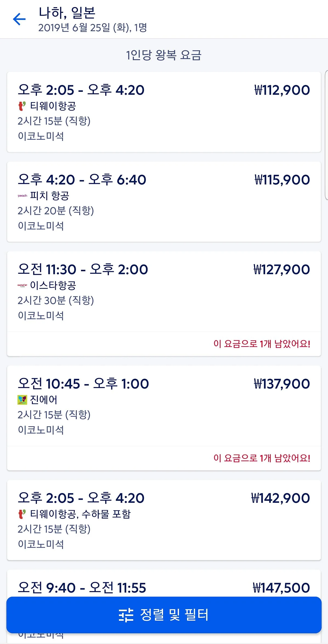Tap Eastar's '1개 남았어요' notice
Image resolution: width=328 pixels, height=644 pixels.
(262, 344)
